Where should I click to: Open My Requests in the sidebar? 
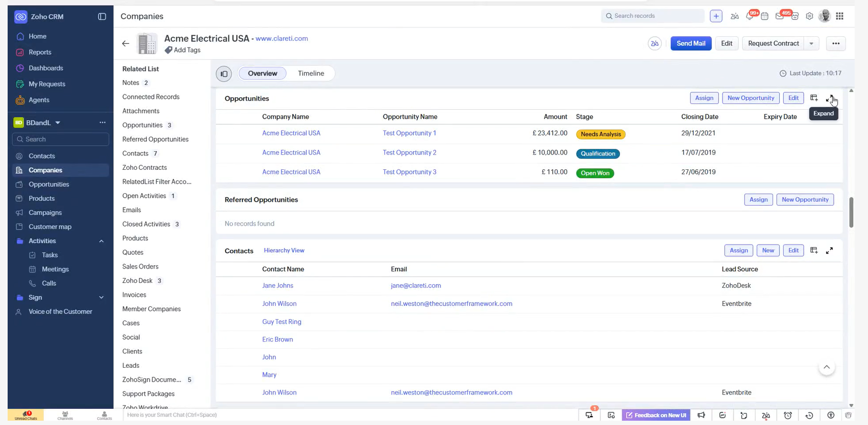coord(47,84)
